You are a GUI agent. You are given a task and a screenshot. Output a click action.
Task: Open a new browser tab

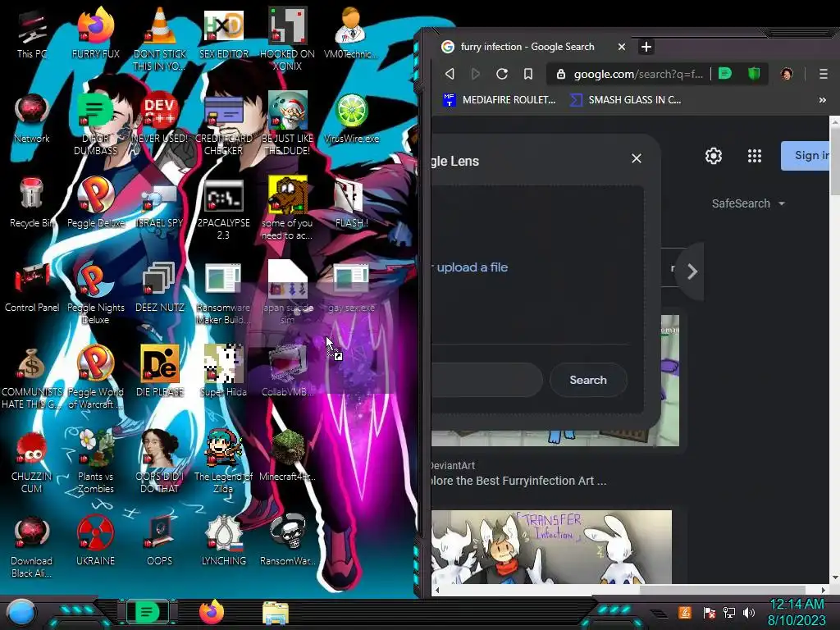(646, 47)
